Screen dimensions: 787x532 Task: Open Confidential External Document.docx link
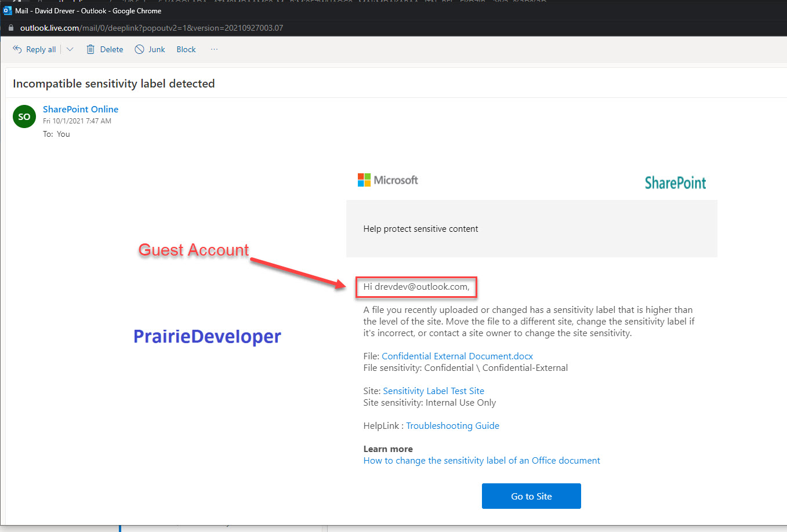[457, 356]
